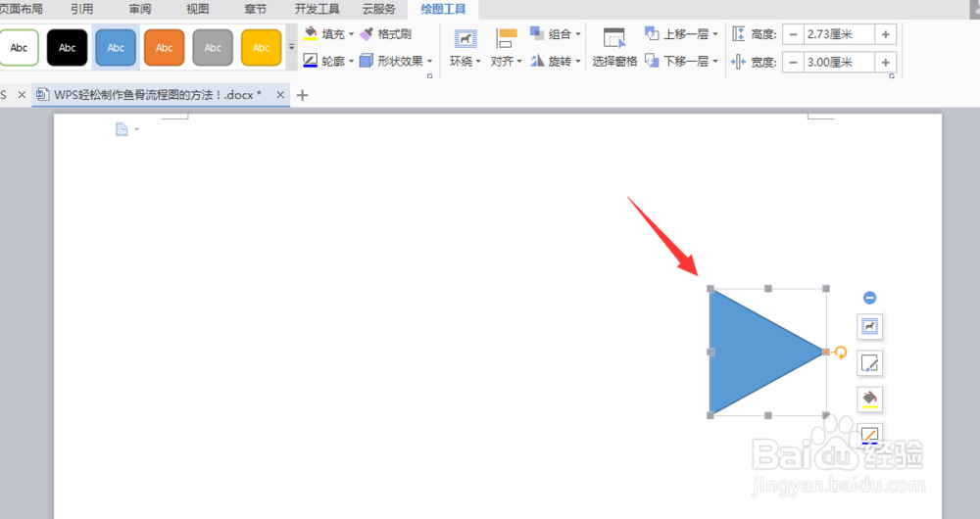The image size is (980, 519).
Task: Click the 高度 2.73厘米 field
Action: coord(839,34)
